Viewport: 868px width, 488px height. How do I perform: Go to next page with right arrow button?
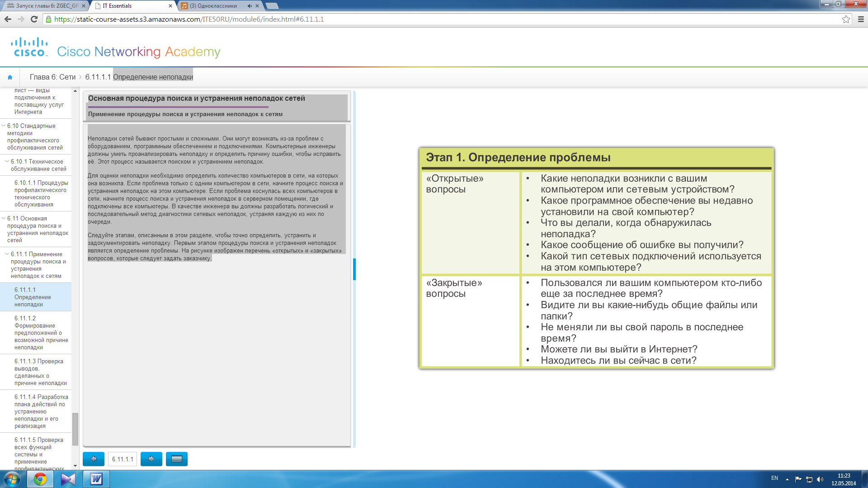point(151,459)
